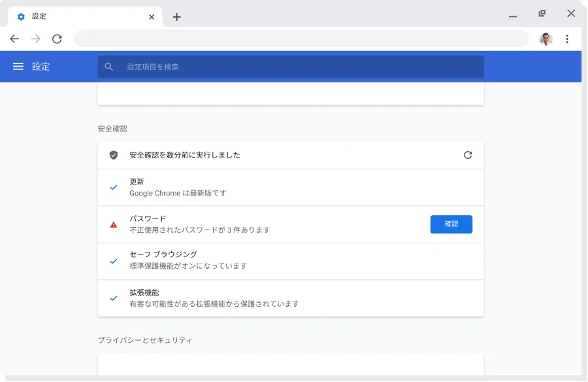This screenshot has height=382, width=588.
Task: Open the hamburger main menu beside 設定
Action: pos(18,67)
